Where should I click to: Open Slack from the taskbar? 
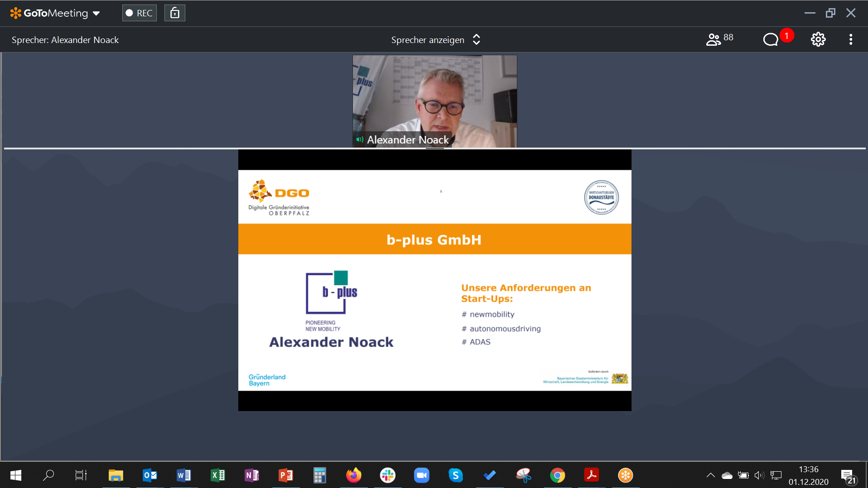tap(388, 475)
